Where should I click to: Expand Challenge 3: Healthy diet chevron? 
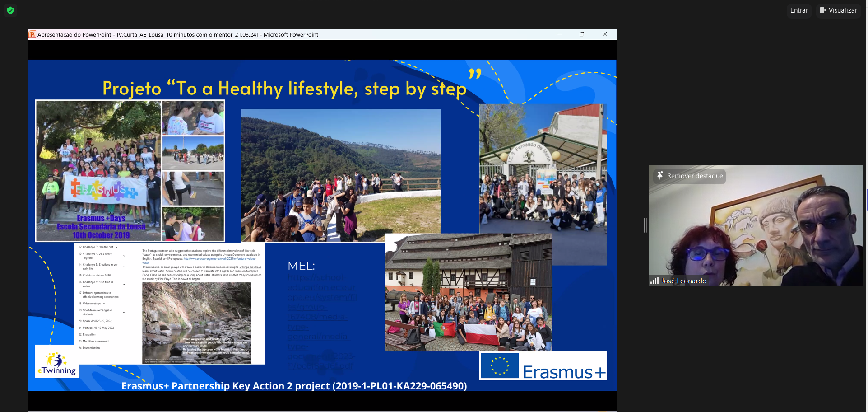[116, 247]
